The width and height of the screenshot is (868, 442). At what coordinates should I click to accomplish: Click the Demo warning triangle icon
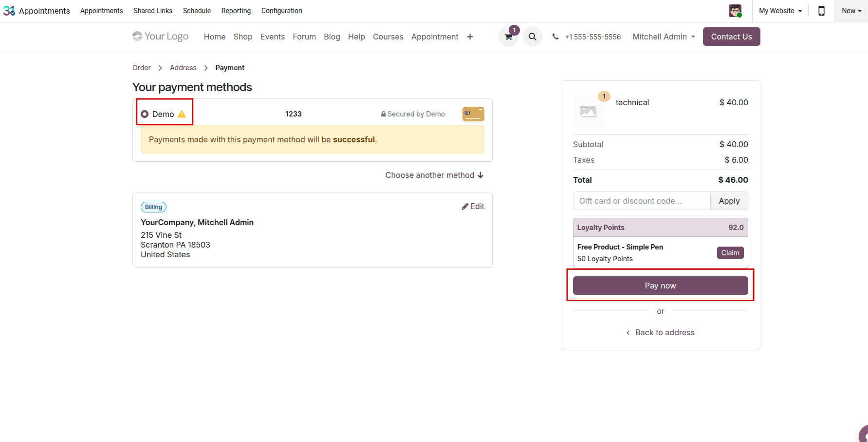182,114
